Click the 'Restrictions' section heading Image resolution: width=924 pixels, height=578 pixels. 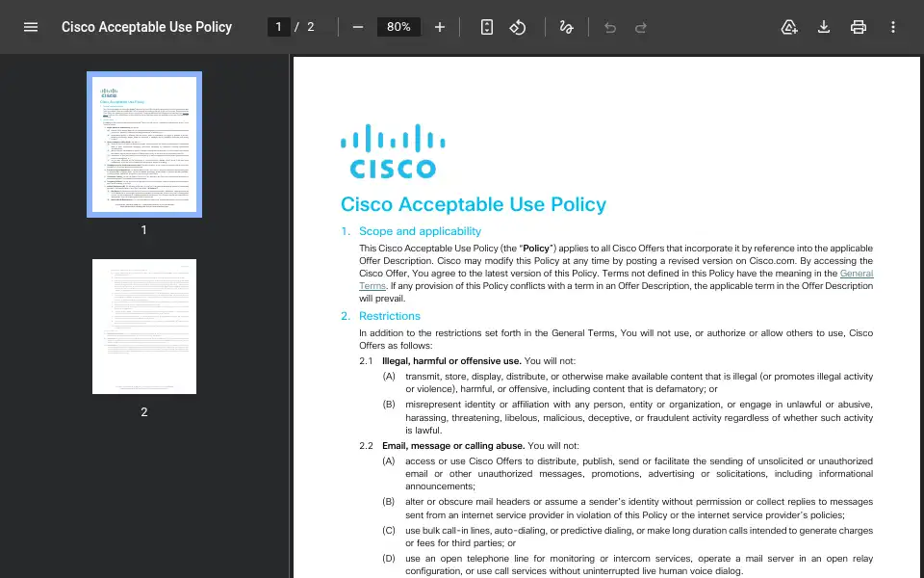pyautogui.click(x=390, y=316)
